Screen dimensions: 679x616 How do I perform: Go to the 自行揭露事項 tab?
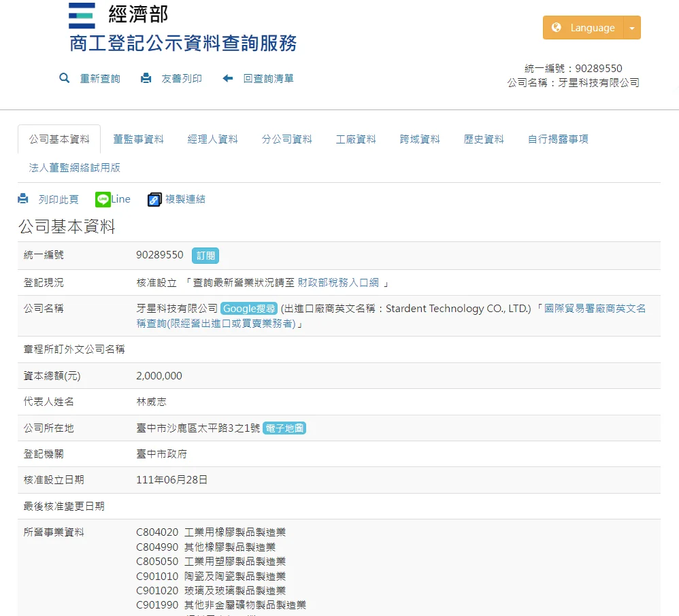pyautogui.click(x=558, y=139)
